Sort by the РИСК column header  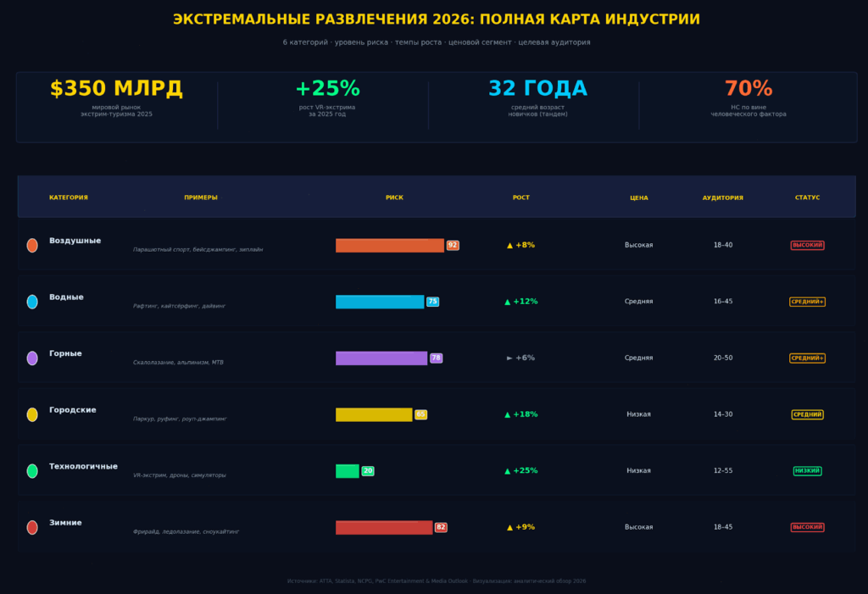tap(394, 197)
